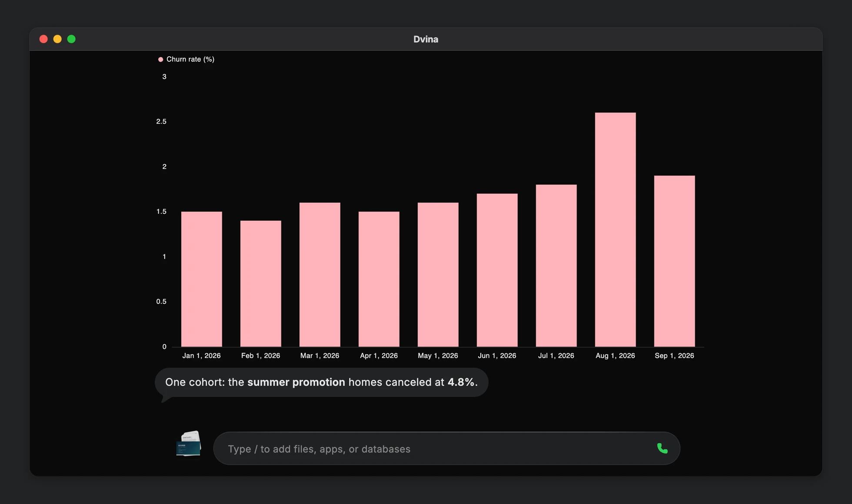Click the Jan 1, 2026 axis label

click(x=201, y=355)
